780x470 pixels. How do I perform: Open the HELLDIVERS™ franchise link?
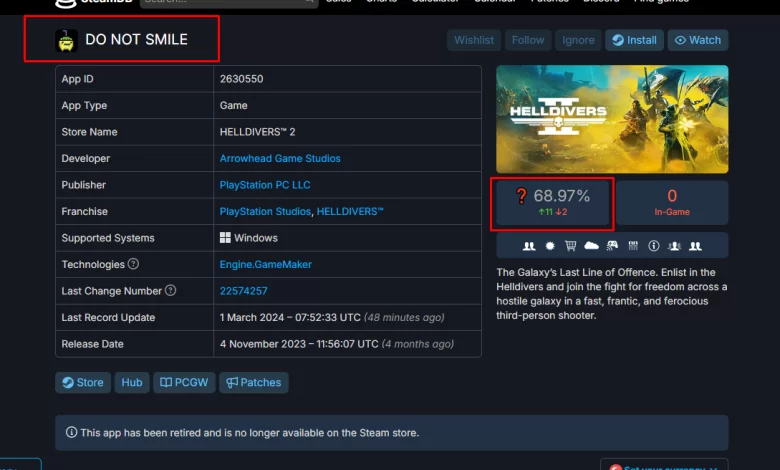pos(350,211)
